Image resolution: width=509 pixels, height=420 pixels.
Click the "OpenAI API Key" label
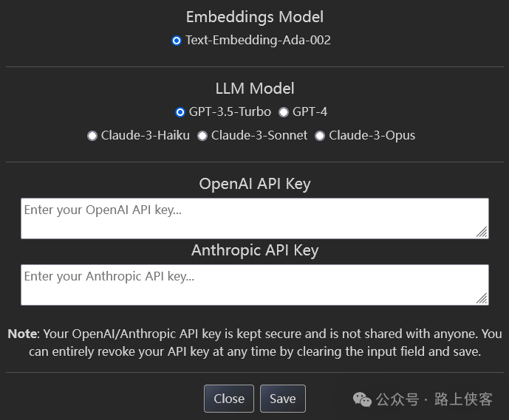coord(254,184)
